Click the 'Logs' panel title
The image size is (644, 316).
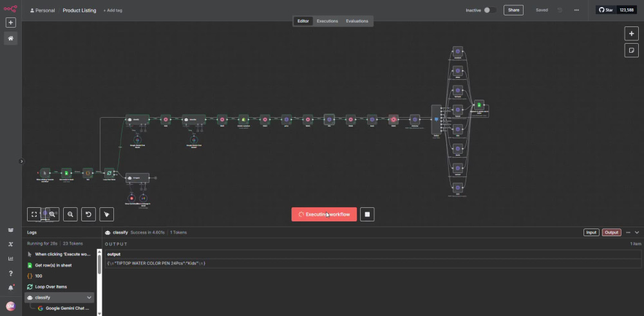[32, 232]
